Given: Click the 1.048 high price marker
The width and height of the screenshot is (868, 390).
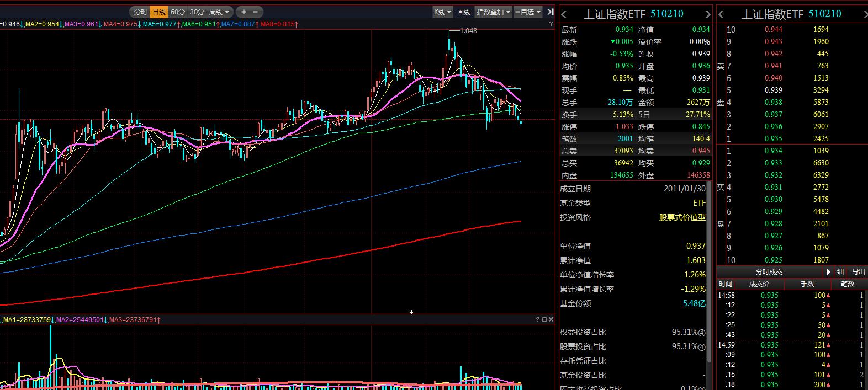Looking at the screenshot, I should click(468, 30).
